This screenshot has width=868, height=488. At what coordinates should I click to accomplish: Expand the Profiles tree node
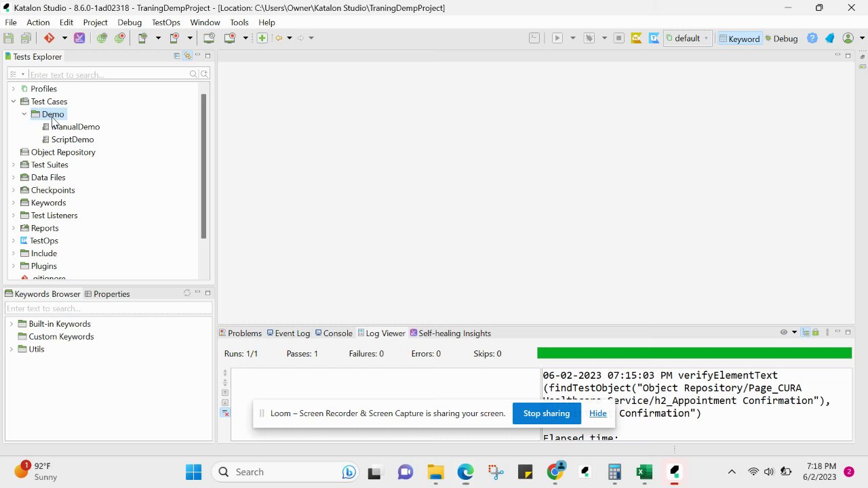tap(13, 89)
